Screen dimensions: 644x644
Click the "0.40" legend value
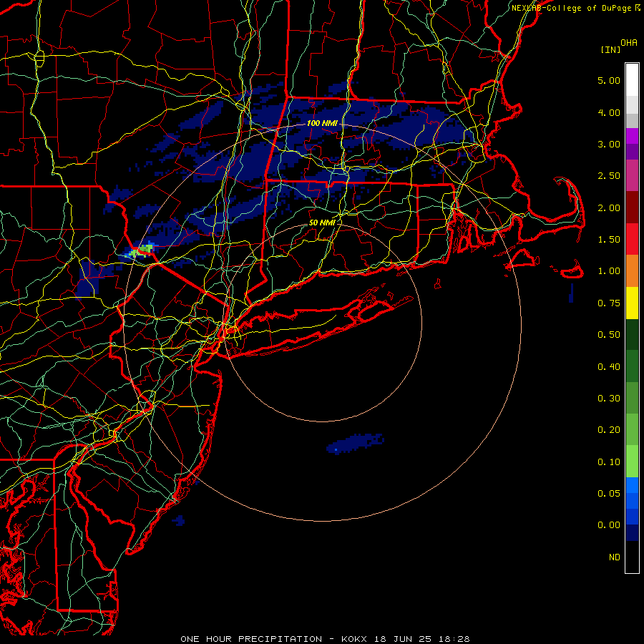point(609,367)
